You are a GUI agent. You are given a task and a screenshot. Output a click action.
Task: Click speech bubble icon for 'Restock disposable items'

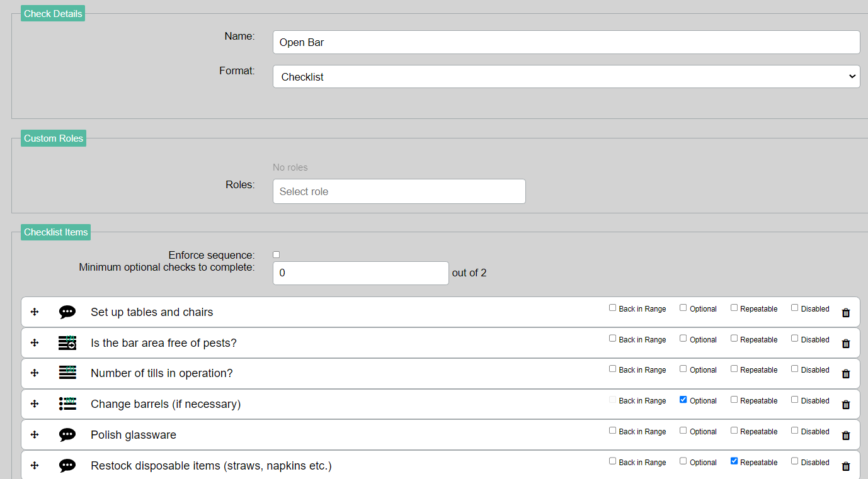[x=67, y=466]
